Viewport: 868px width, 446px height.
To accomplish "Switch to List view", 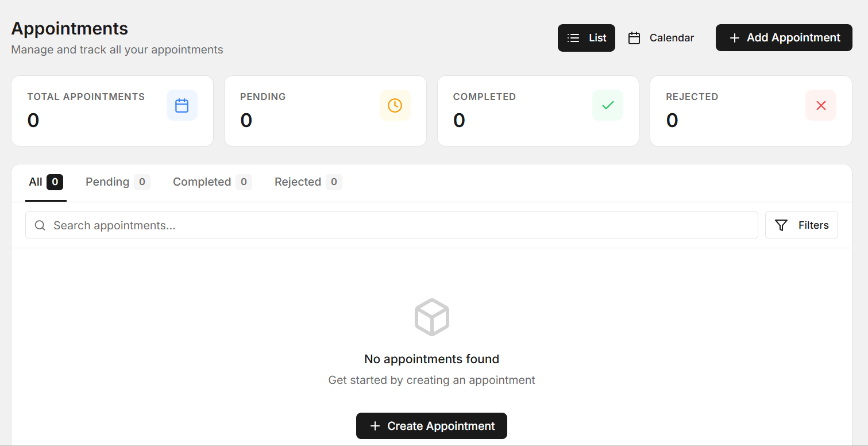I will 587,38.
